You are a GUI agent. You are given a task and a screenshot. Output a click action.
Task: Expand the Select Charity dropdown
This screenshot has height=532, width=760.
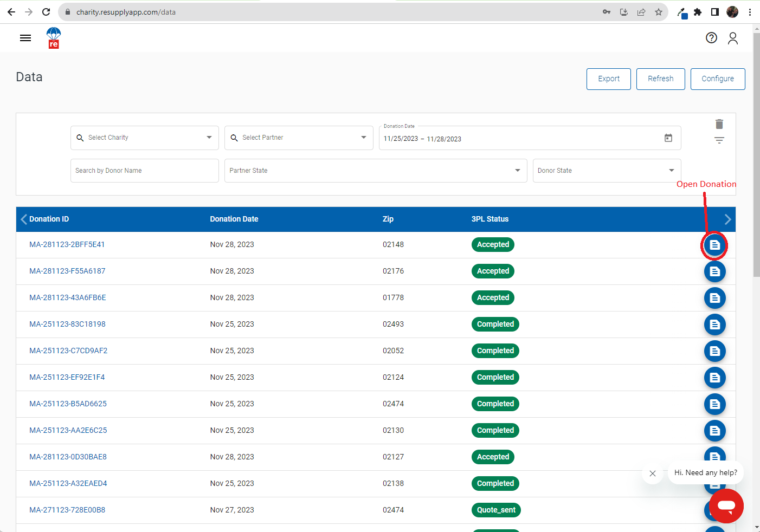pyautogui.click(x=145, y=138)
